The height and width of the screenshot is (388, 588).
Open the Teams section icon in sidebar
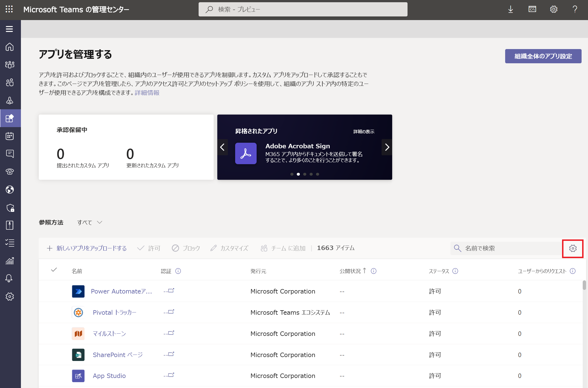pyautogui.click(x=10, y=65)
